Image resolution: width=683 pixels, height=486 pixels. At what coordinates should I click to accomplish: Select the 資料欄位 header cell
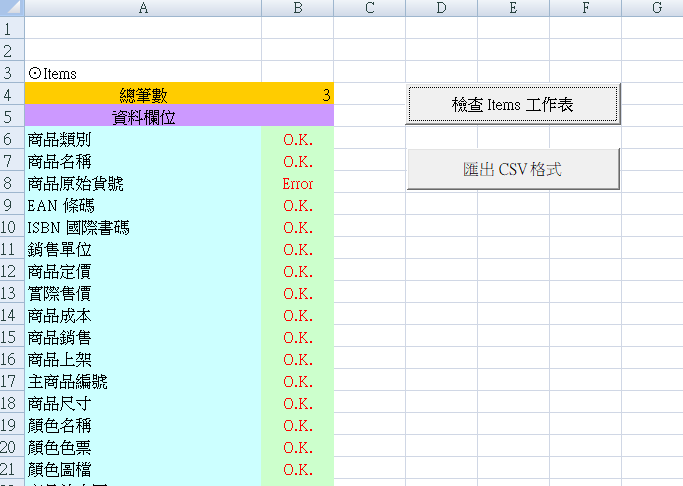pos(143,116)
